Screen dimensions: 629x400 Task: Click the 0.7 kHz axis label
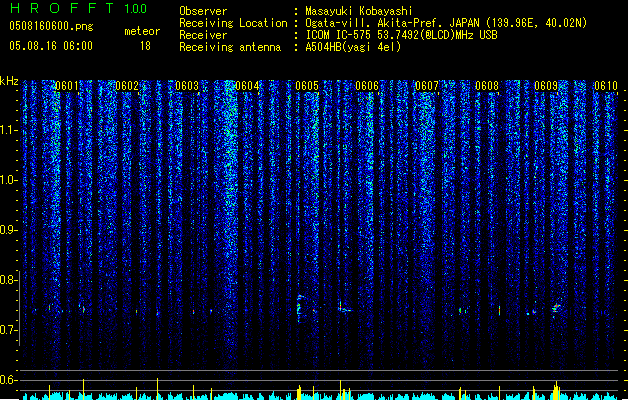9,330
